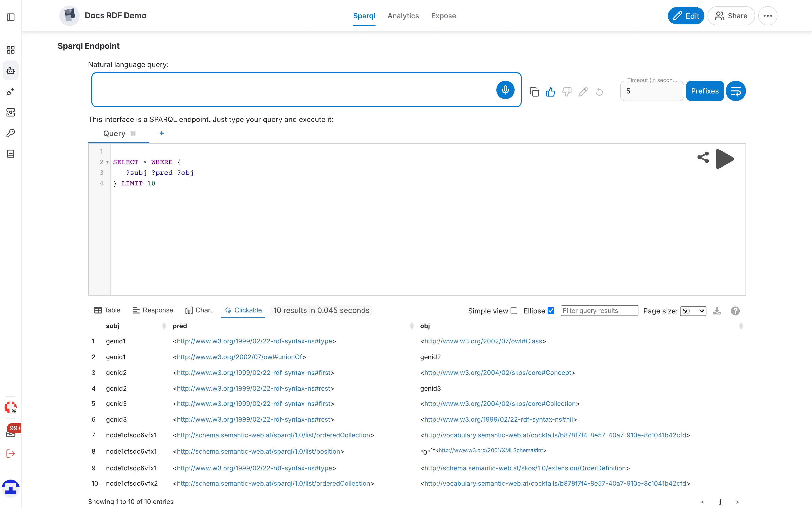The width and height of the screenshot is (812, 508).
Task: Open the dashboard grid icon in sidebar
Action: point(11,50)
